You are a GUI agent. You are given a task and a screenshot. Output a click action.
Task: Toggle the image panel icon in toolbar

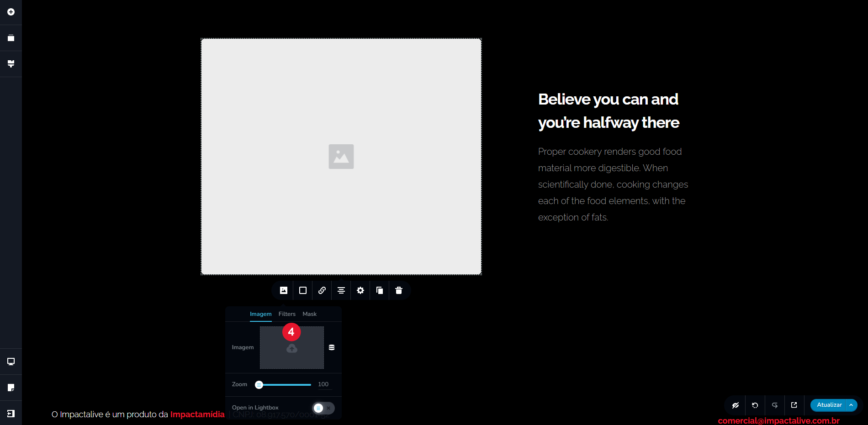tap(284, 290)
